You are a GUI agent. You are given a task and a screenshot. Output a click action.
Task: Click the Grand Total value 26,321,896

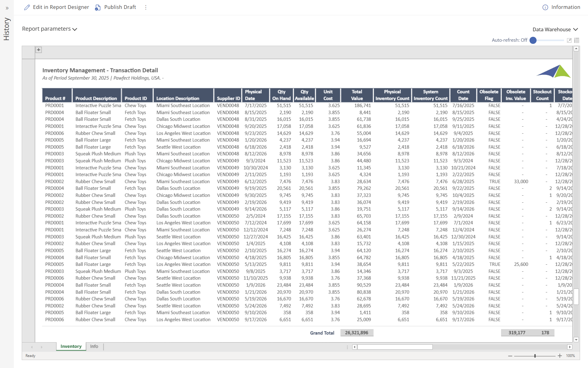point(357,332)
